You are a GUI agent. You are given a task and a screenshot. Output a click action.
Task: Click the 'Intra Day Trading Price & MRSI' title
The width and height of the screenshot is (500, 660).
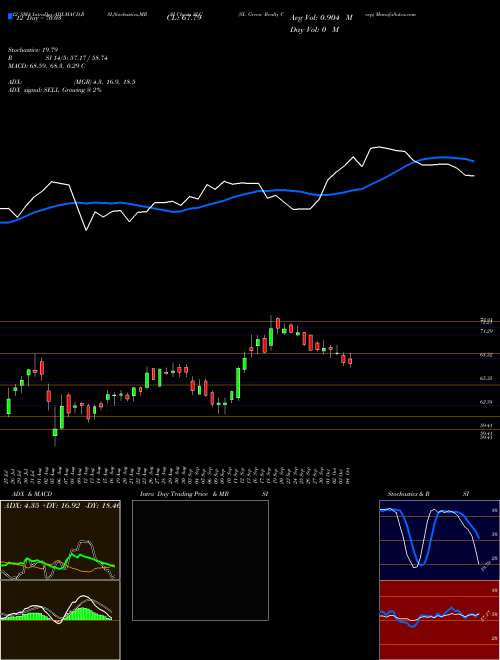(205, 494)
